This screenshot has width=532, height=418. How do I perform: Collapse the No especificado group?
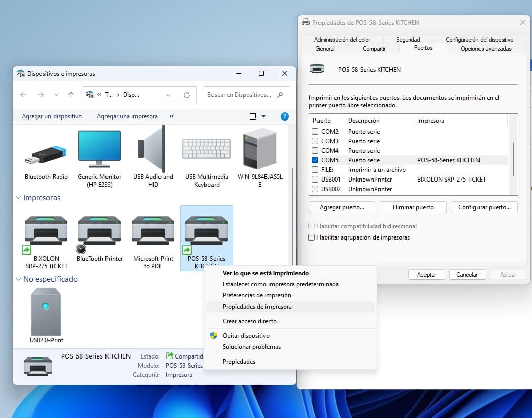[18, 279]
